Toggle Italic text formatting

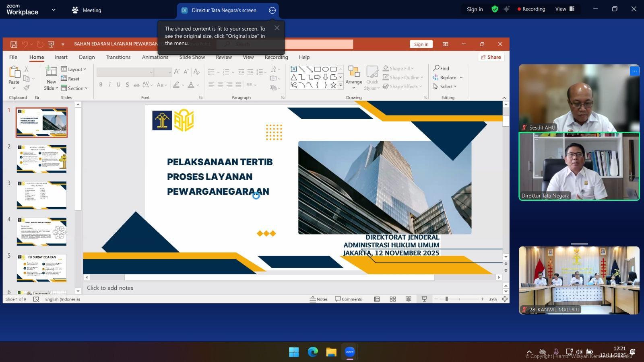[109, 84]
